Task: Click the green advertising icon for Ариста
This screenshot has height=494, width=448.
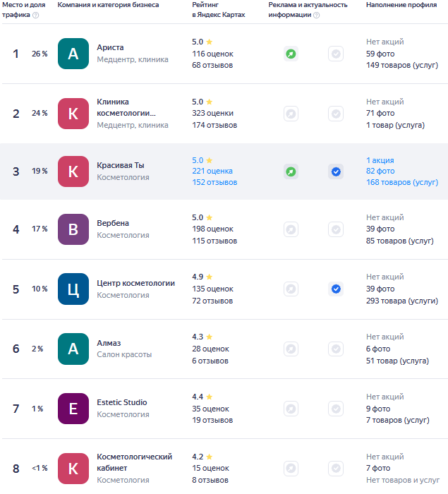Action: pos(291,54)
